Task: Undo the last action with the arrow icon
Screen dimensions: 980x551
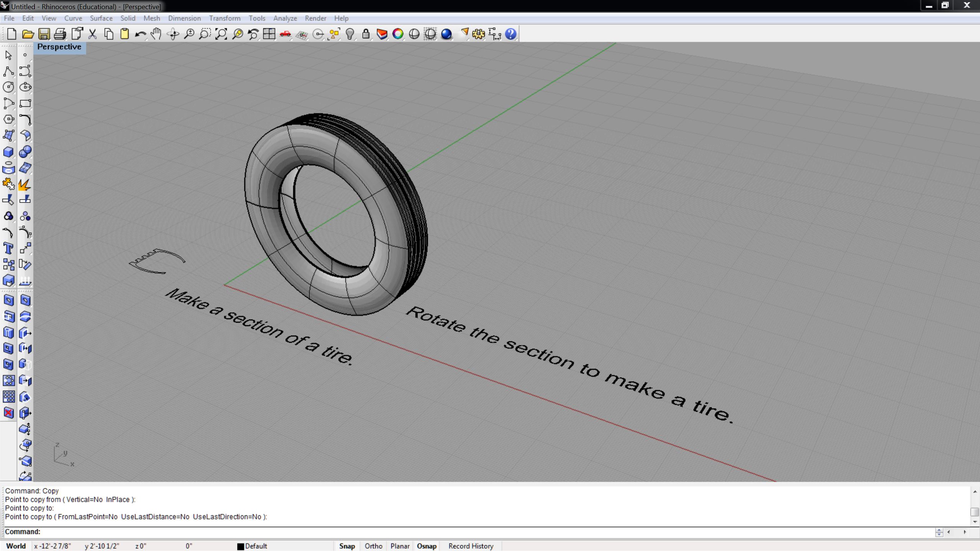Action: click(141, 34)
